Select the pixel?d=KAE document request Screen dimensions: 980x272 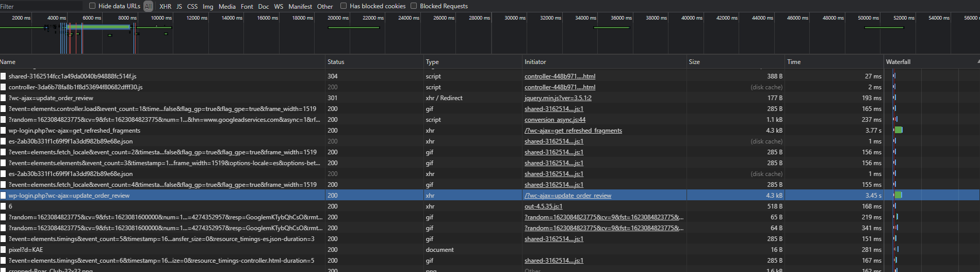[26, 250]
